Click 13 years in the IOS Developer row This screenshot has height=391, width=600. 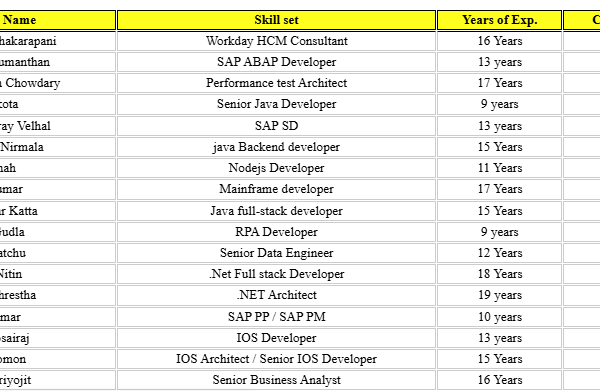500,338
